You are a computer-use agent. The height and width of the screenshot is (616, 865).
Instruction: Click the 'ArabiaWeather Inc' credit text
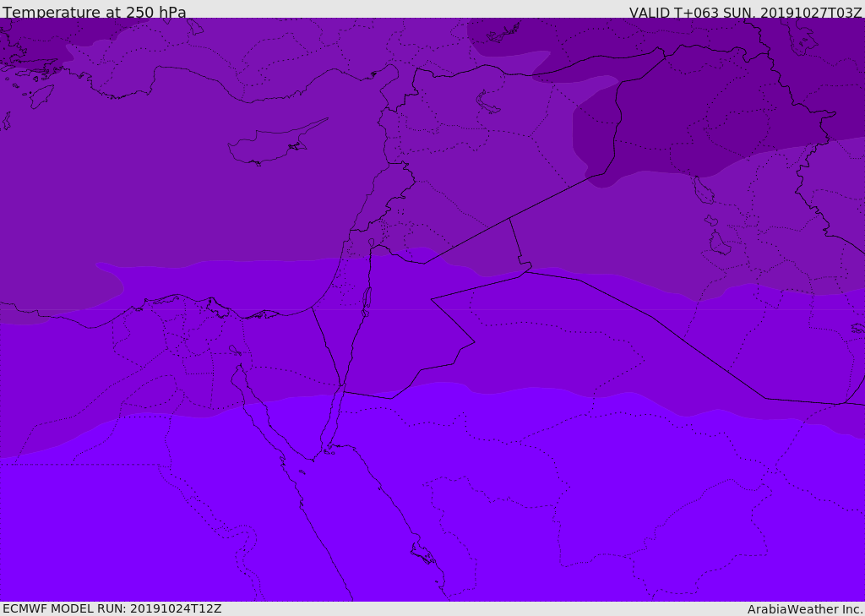click(804, 609)
